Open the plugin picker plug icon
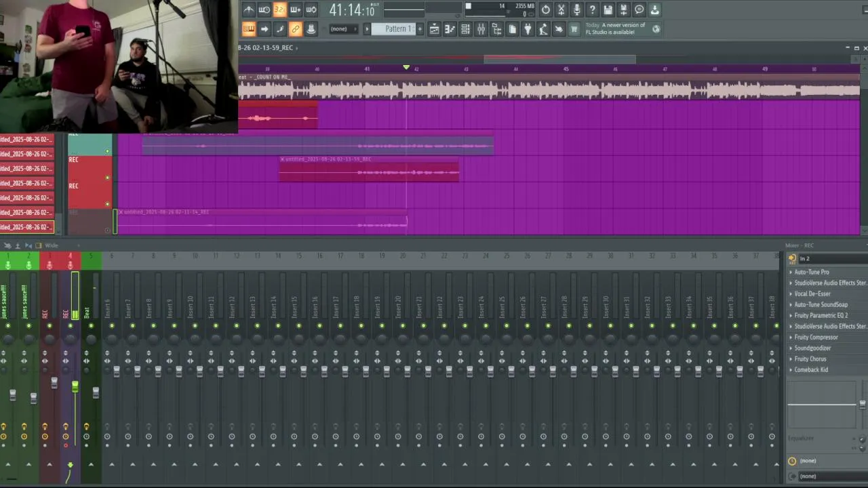The image size is (868, 488). (x=528, y=29)
